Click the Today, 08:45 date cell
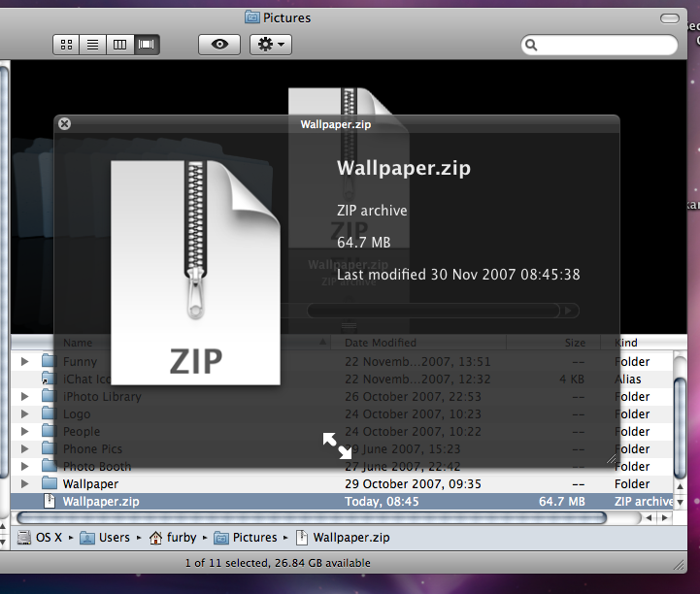Screen dimensions: 700x594 [x=382, y=501]
